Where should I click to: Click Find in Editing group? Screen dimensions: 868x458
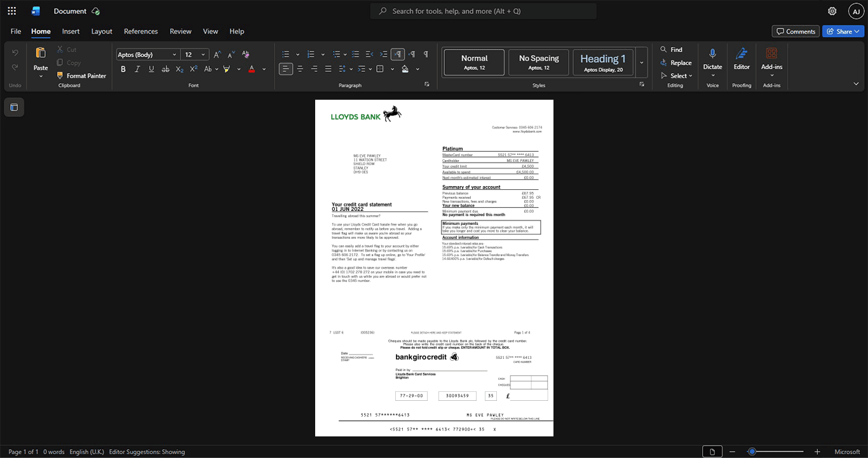pyautogui.click(x=671, y=50)
